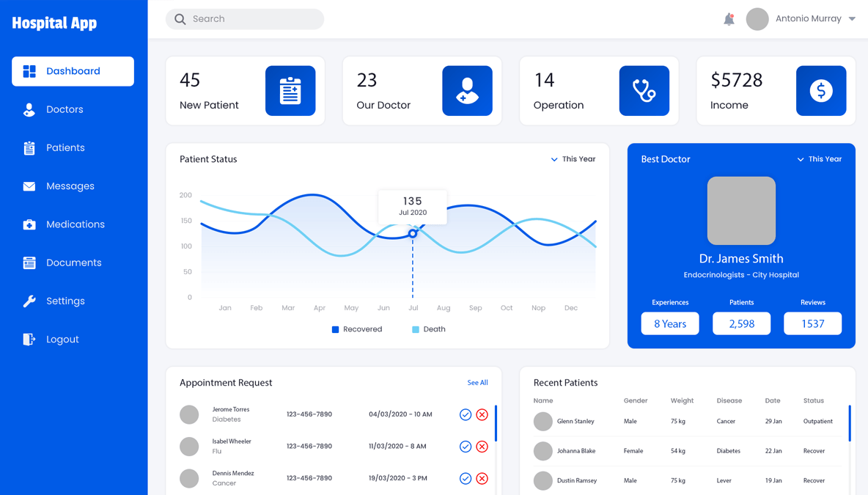
Task: Click See All appointment requests link
Action: pos(477,383)
